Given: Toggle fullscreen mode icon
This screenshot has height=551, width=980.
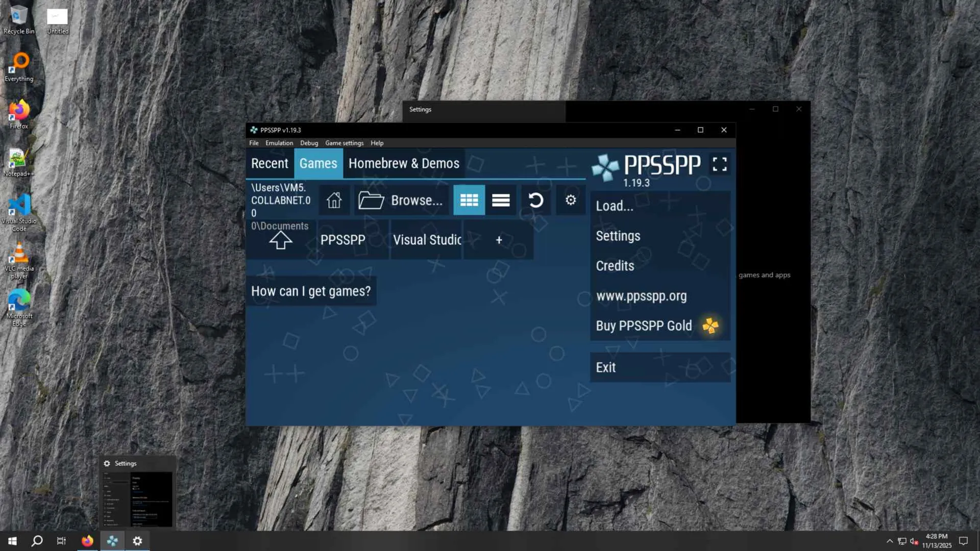Looking at the screenshot, I should point(720,164).
